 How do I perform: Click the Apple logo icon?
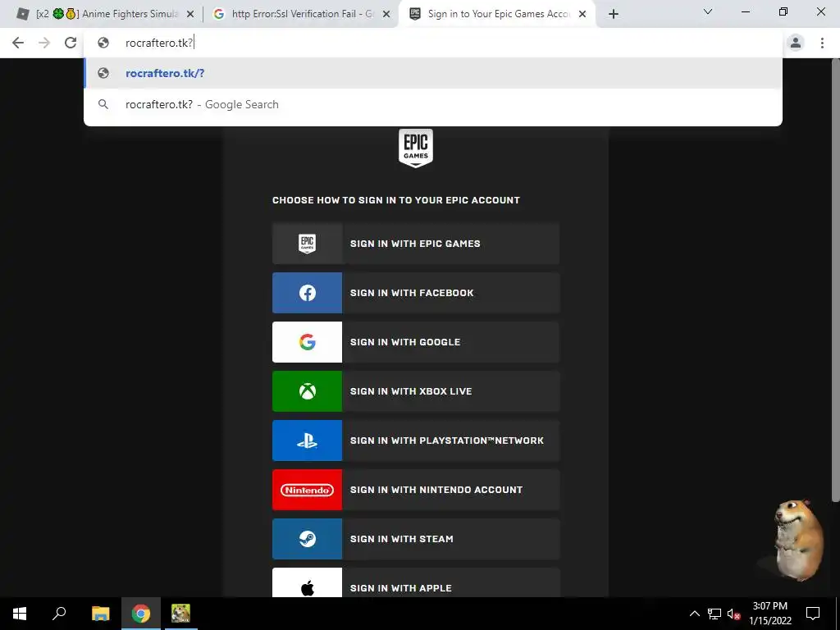(307, 588)
